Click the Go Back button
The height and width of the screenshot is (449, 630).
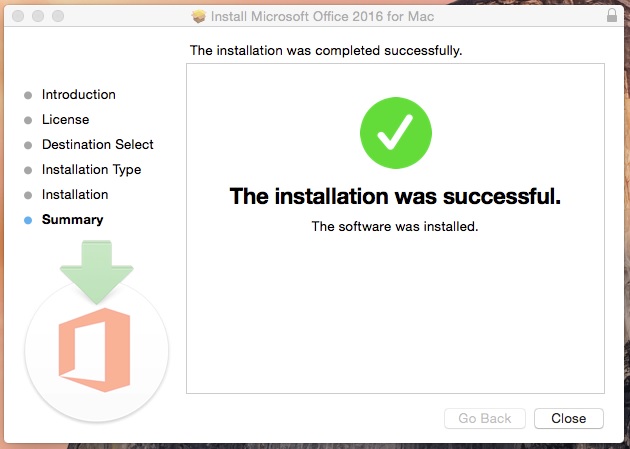tap(485, 418)
